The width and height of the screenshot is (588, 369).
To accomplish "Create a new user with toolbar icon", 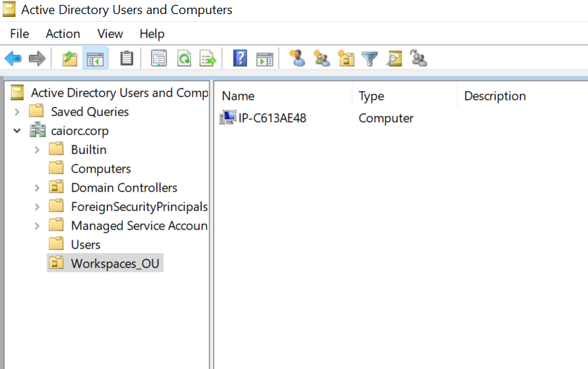I will point(297,58).
